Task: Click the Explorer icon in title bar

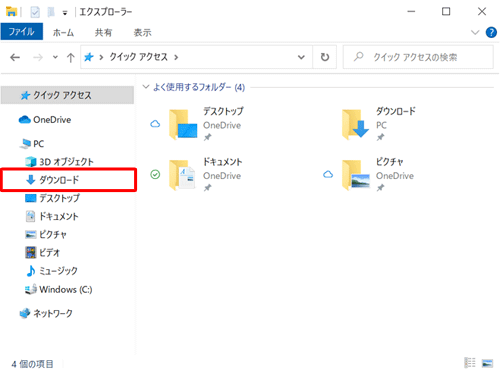Action: [x=11, y=12]
